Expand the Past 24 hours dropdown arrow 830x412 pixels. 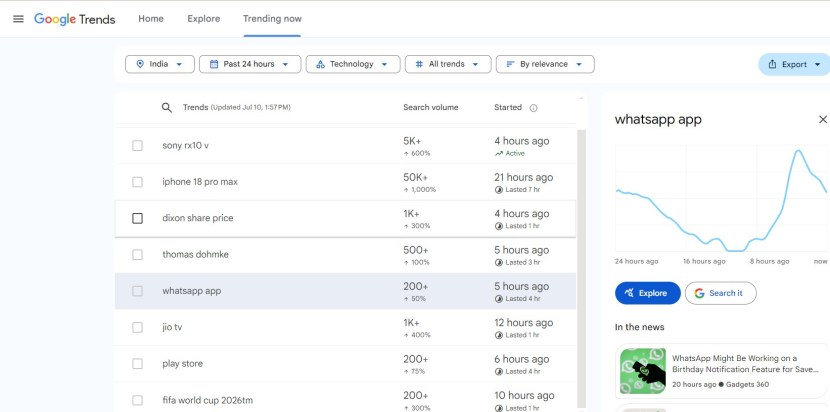[x=285, y=65]
